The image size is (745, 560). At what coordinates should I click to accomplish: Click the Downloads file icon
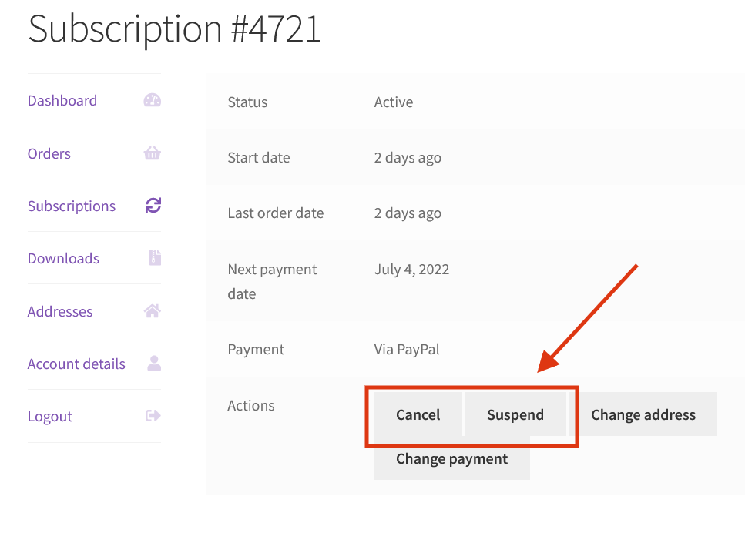(x=154, y=258)
